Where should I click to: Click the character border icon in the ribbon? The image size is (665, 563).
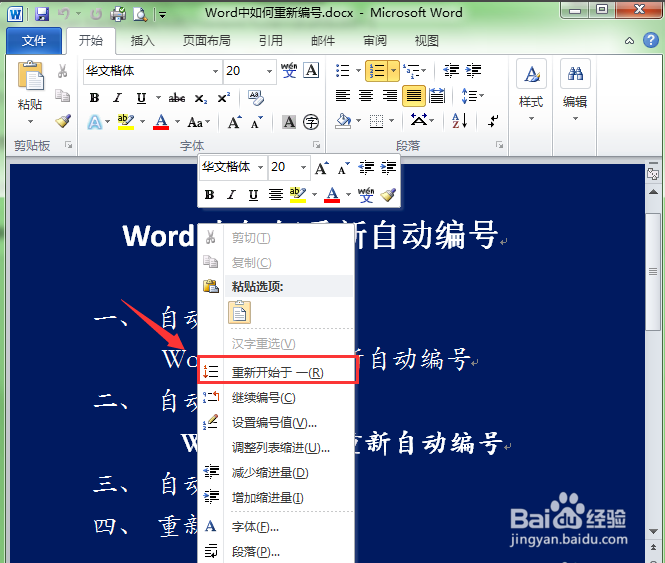311,70
